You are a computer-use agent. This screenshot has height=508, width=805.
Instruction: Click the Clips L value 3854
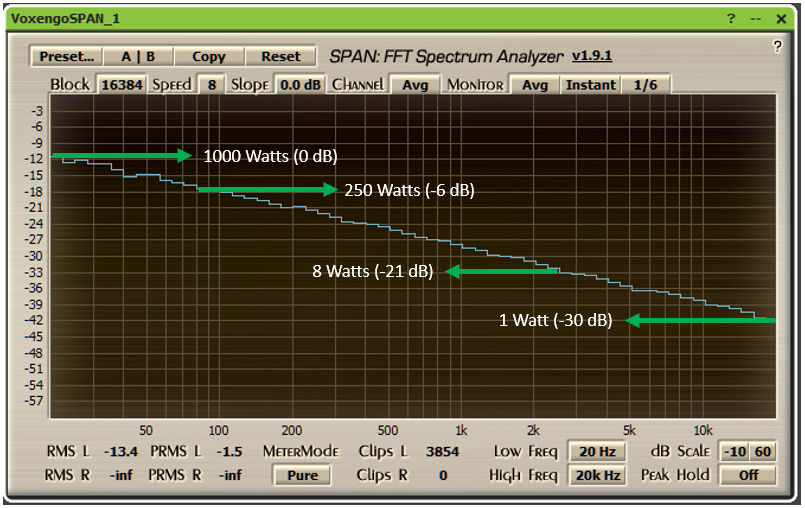[442, 451]
